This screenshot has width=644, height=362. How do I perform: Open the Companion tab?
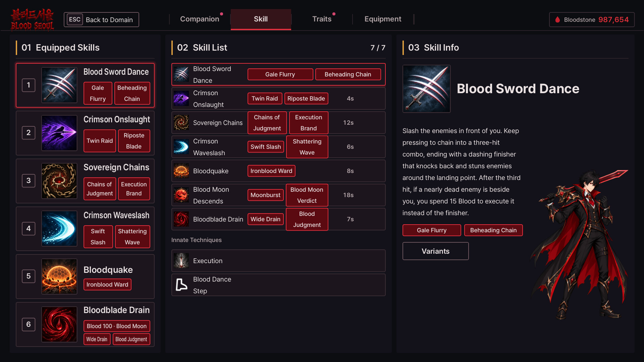(200, 19)
